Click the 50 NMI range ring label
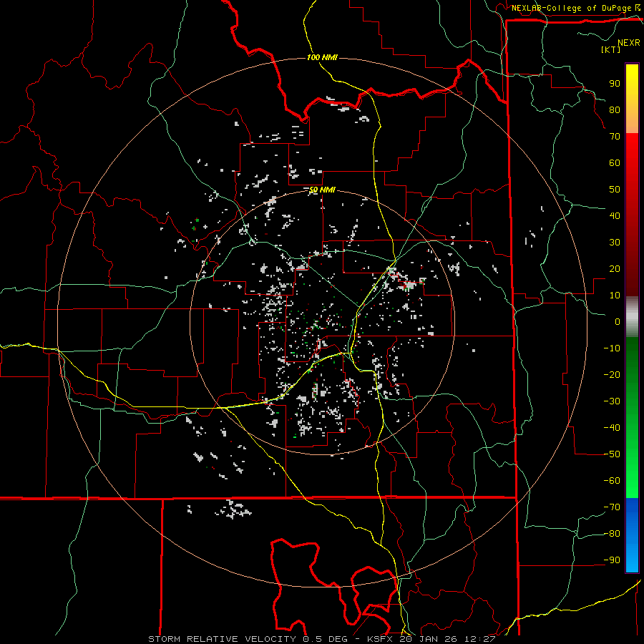 pos(323,190)
